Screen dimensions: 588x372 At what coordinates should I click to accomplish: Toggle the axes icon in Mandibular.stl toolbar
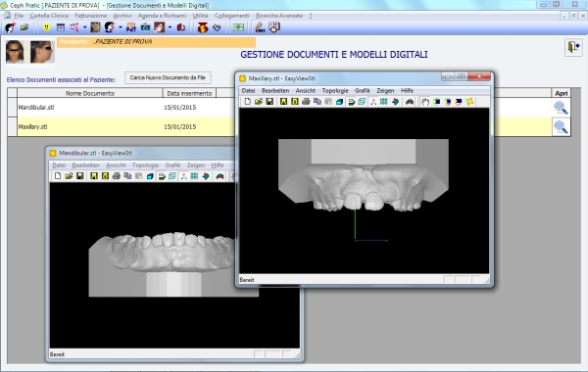(183, 176)
